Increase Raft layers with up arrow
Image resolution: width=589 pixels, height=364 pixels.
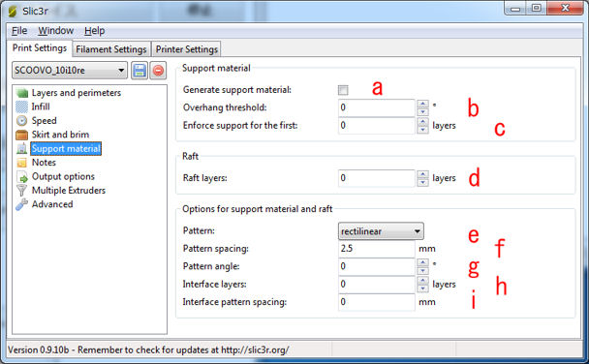pos(422,174)
